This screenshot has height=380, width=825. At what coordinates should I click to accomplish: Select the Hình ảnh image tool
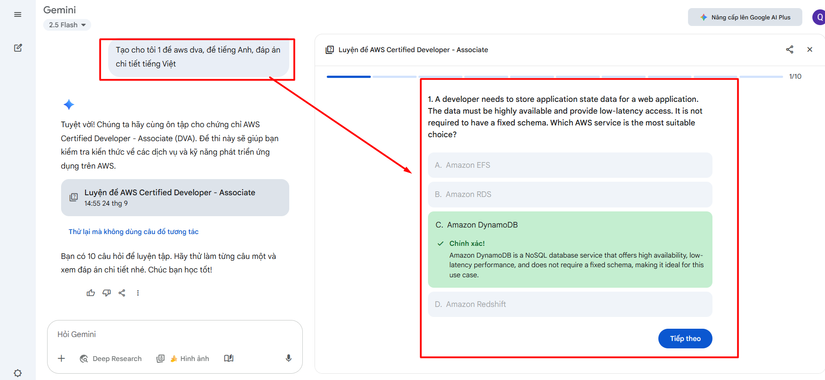(189, 358)
